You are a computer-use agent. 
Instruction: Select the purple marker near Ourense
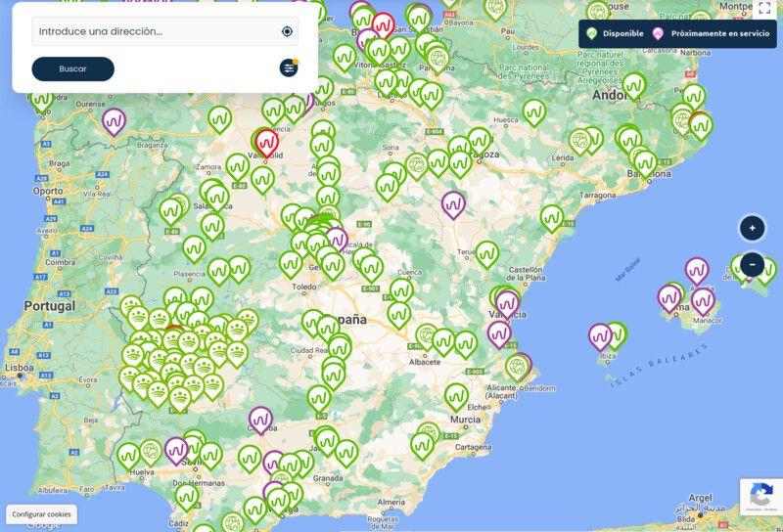point(114,122)
